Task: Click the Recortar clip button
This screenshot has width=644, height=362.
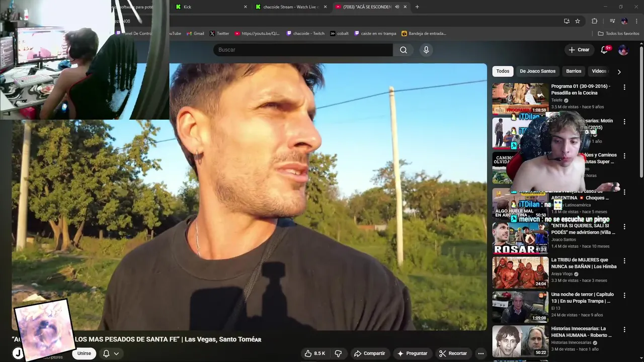Action: [453, 353]
